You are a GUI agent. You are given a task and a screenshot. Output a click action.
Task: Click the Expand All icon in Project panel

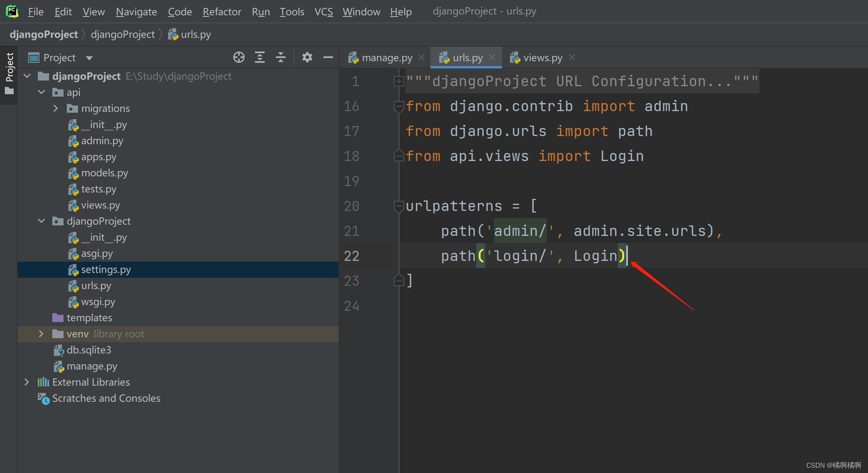click(260, 58)
